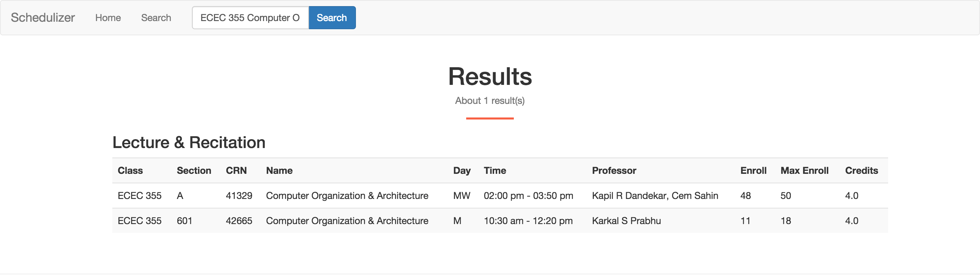Click the Credits column header
Viewport: 980px width, 275px height.
(x=861, y=170)
